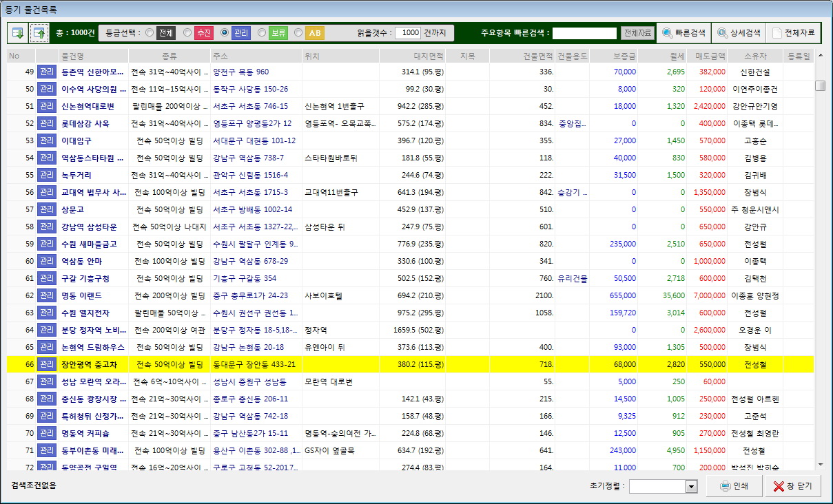Select the 전체 grade radio button
This screenshot has height=504, width=833.
tap(150, 32)
